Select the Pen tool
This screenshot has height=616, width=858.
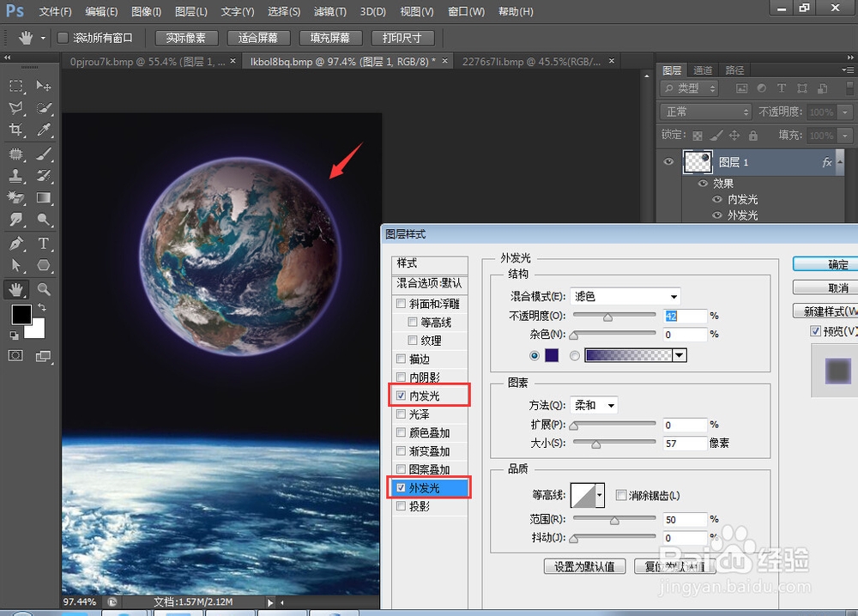tap(15, 244)
